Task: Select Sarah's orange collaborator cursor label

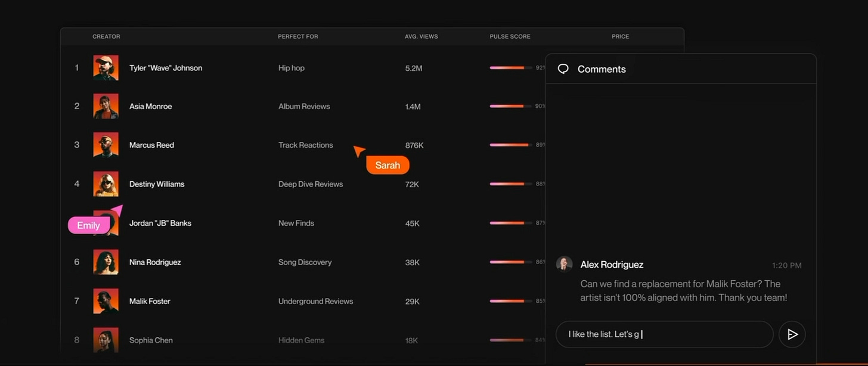Action: 387,165
